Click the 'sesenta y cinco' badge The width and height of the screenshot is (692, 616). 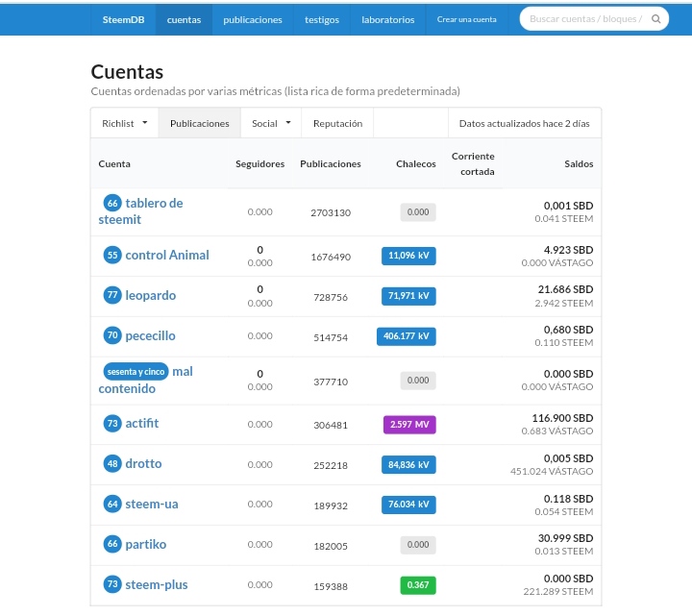pyautogui.click(x=136, y=372)
